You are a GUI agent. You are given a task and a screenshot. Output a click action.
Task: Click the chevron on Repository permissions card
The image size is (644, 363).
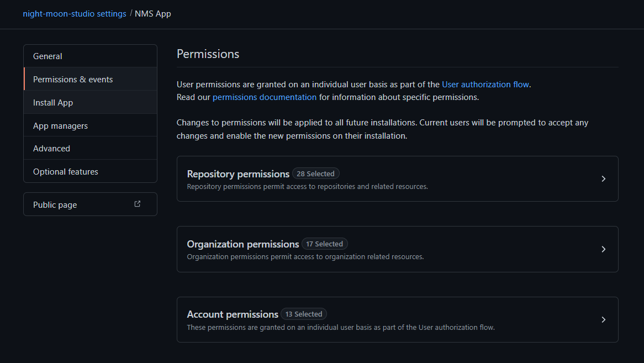(604, 178)
